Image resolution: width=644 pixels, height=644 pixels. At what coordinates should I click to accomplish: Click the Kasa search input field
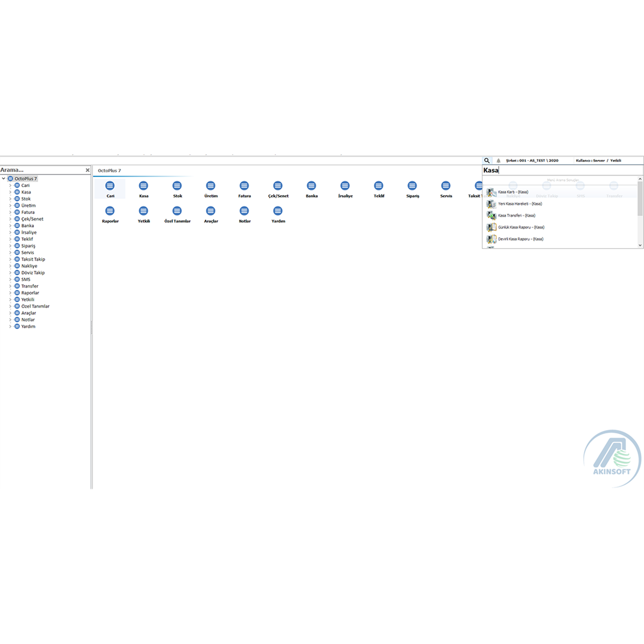point(558,170)
